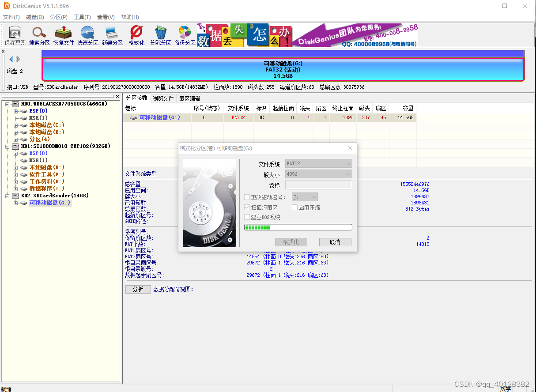
Task: Click the Backup Partition (备份分区) icon
Action: [x=185, y=35]
